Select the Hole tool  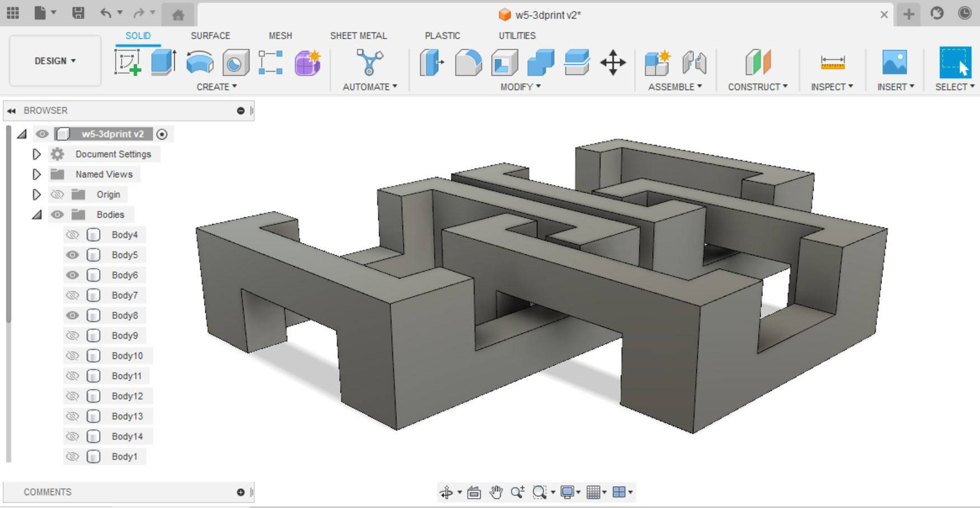coord(236,62)
